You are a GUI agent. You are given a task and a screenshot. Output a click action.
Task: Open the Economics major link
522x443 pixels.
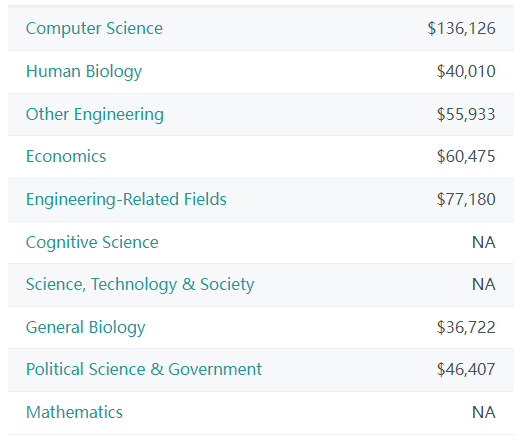(66, 156)
